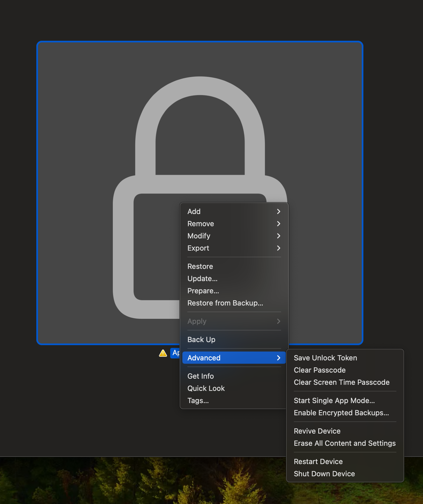Image resolution: width=423 pixels, height=504 pixels.
Task: Click the device name label beside the warning icon
Action: click(x=175, y=353)
